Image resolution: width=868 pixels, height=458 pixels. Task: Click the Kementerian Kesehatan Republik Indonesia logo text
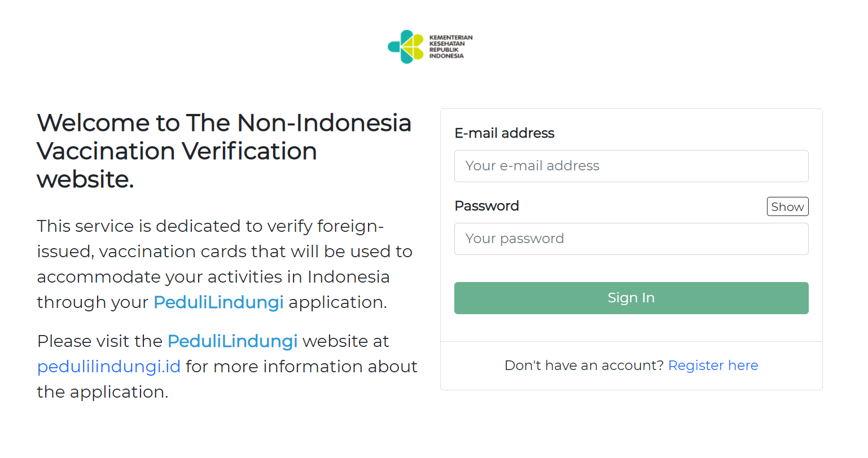(450, 47)
